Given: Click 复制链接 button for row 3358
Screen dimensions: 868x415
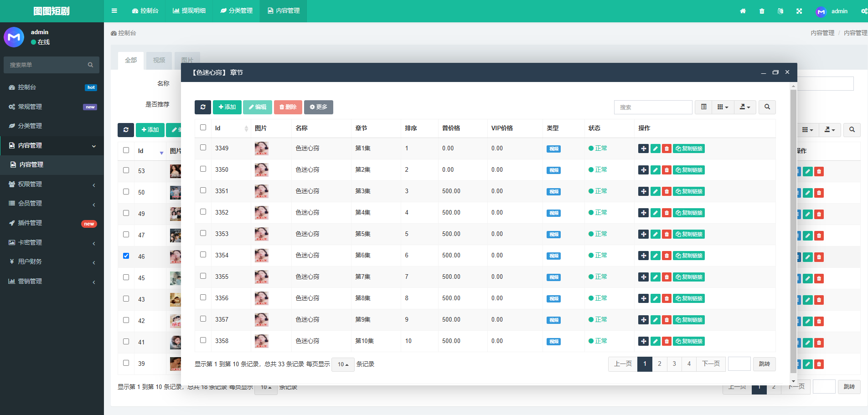Looking at the screenshot, I should 689,341.
